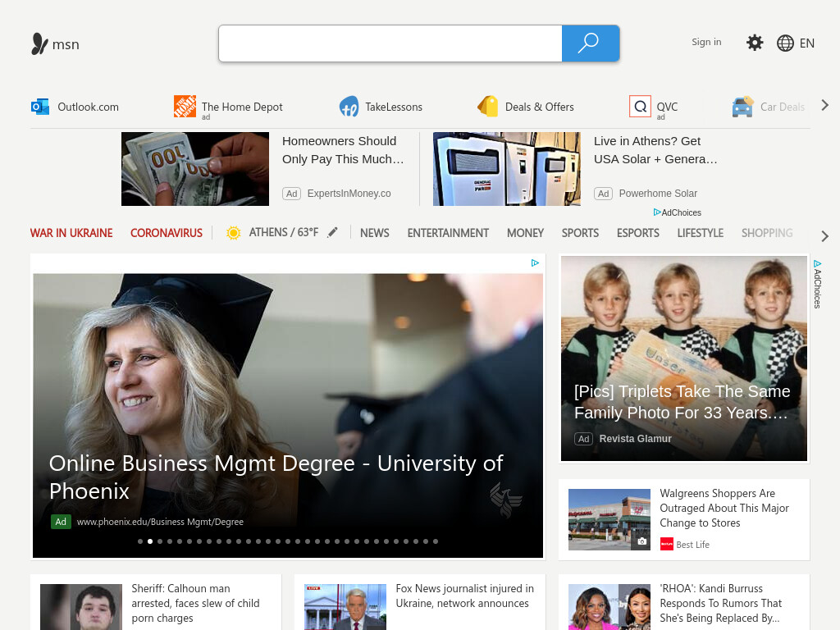Click AdChoices link below the Powerhome Solar ad

click(x=677, y=212)
